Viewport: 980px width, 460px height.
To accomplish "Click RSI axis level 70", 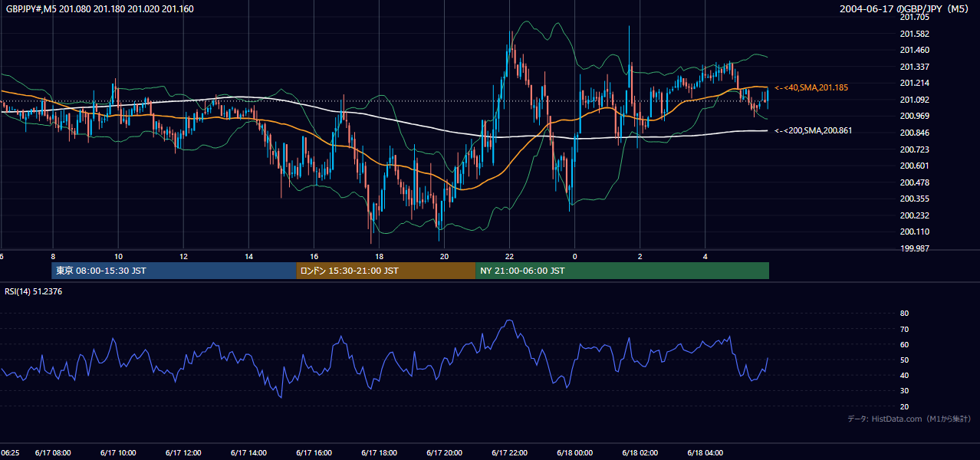I will click(x=904, y=329).
